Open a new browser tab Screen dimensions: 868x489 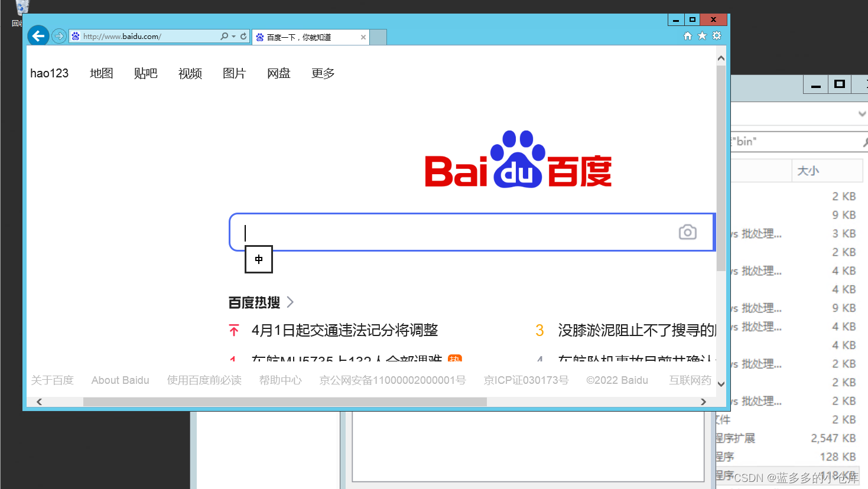pyautogui.click(x=378, y=37)
